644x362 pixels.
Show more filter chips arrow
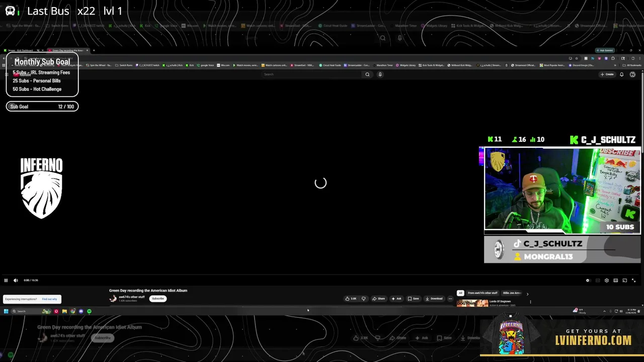pos(527,294)
